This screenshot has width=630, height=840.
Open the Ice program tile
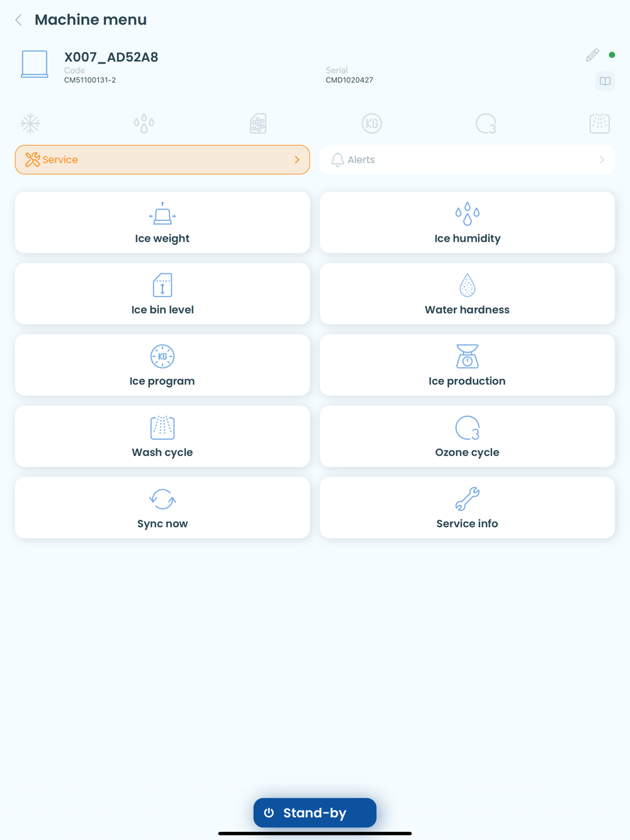(x=163, y=365)
